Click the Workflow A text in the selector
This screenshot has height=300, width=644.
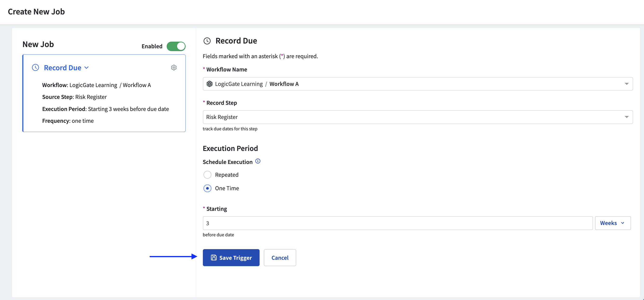tap(284, 84)
